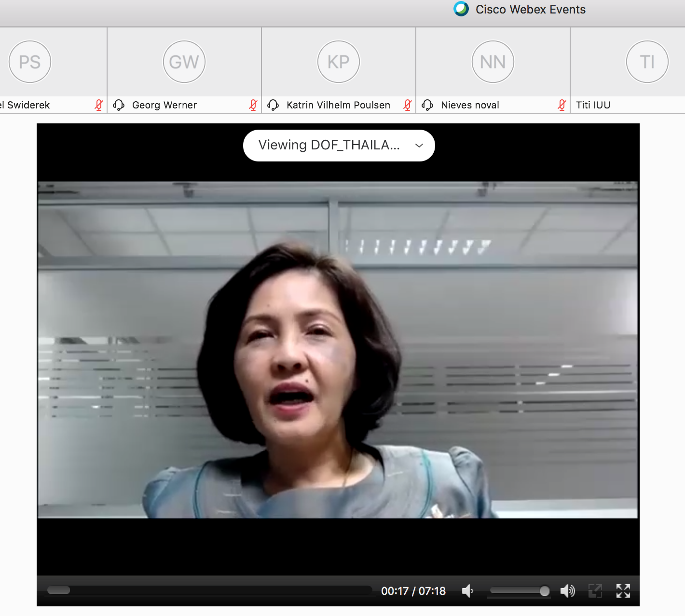Click the Cisco Webex Events logo icon
The image size is (685, 616).
coord(461,9)
